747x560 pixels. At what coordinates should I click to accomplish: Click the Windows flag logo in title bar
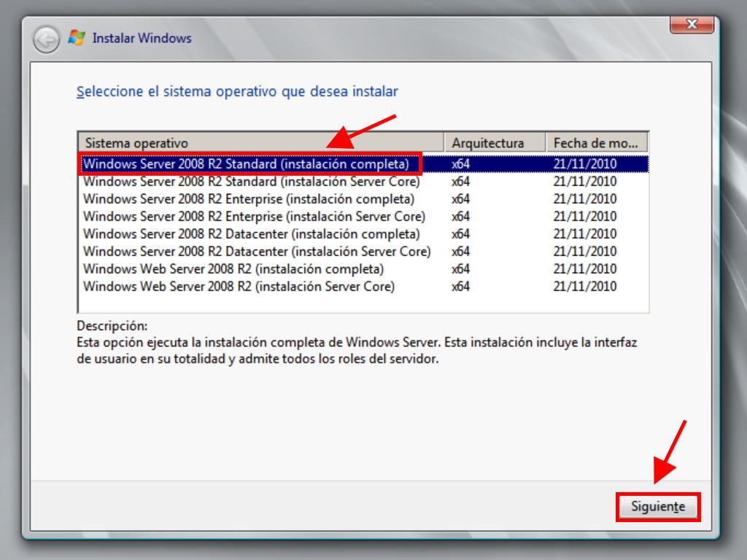tap(77, 38)
